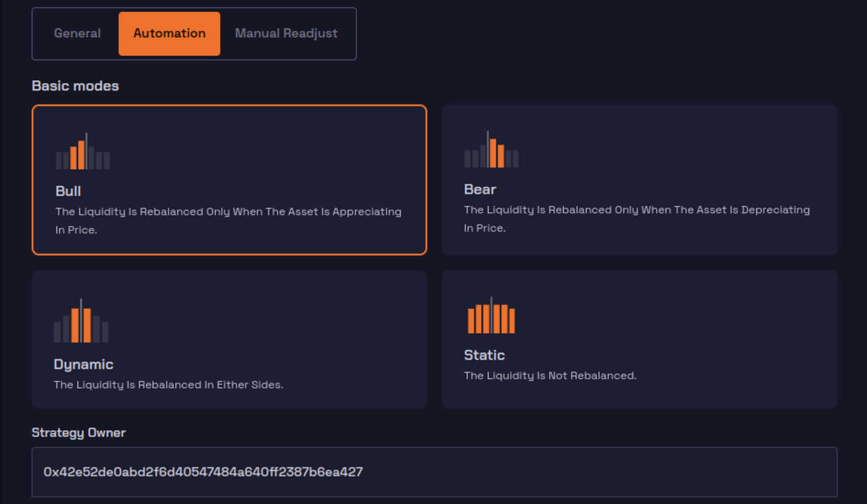This screenshot has width=867, height=504.
Task: Select the Static mode title
Action: (x=484, y=355)
